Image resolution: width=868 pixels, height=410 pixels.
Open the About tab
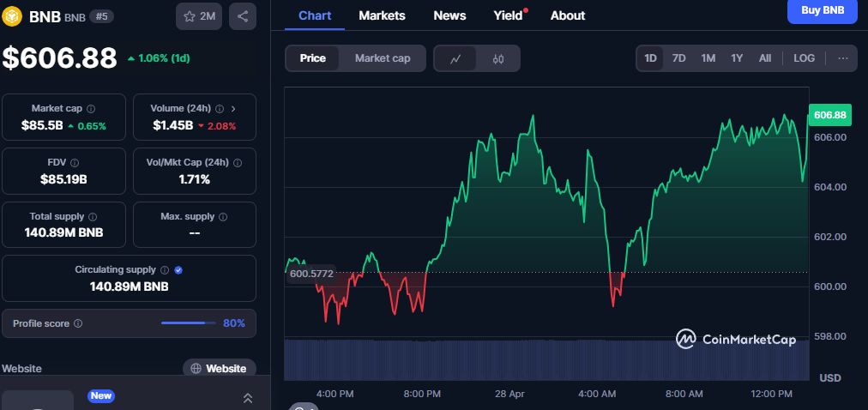pos(568,15)
